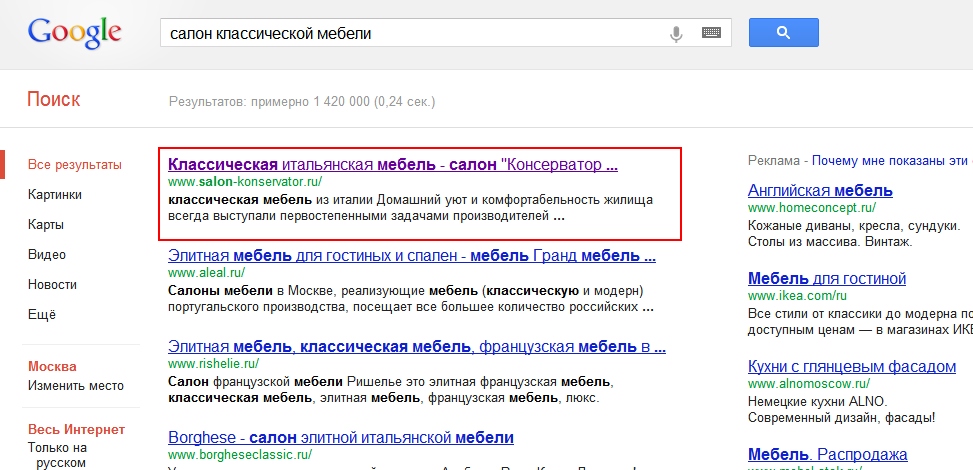Switch to Видео results
Image resolution: width=973 pixels, height=470 pixels.
pos(47,255)
